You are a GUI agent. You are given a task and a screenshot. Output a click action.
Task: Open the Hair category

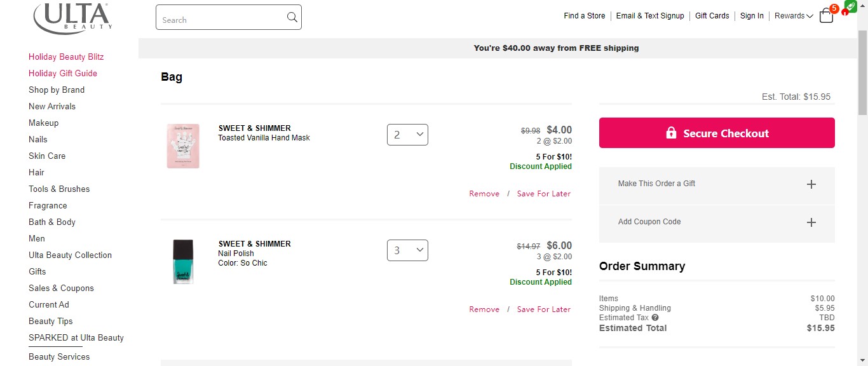37,172
